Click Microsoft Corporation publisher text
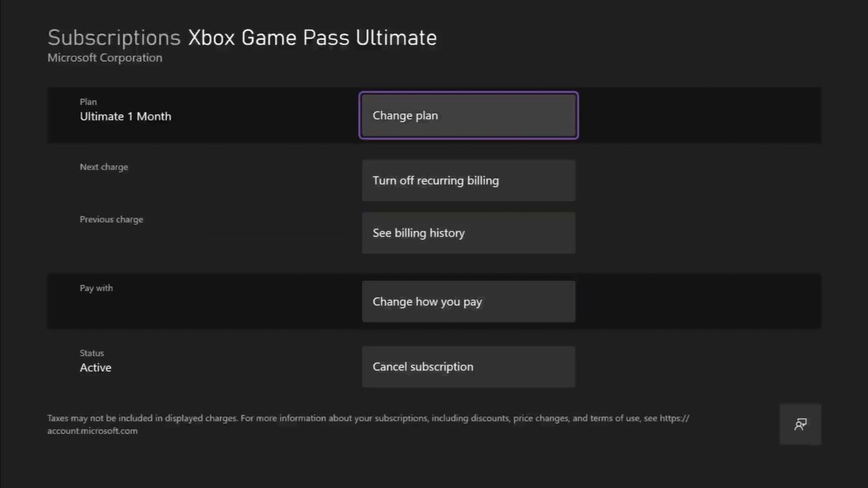 pyautogui.click(x=104, y=57)
